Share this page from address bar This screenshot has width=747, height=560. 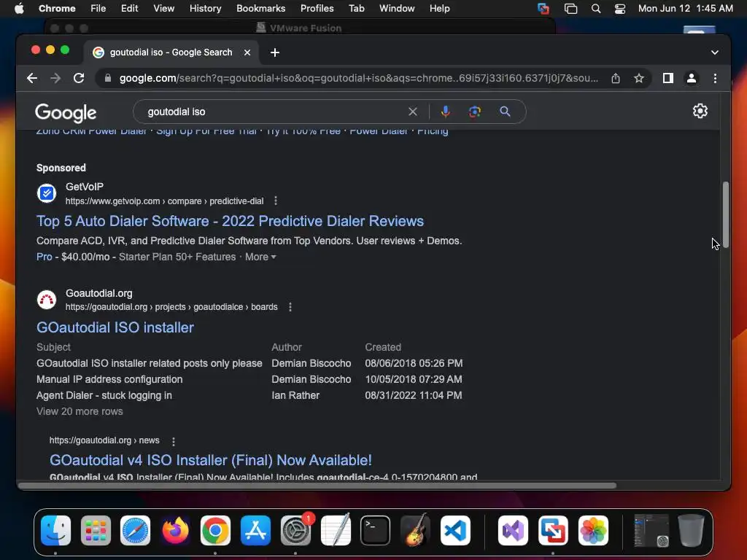[x=616, y=78]
